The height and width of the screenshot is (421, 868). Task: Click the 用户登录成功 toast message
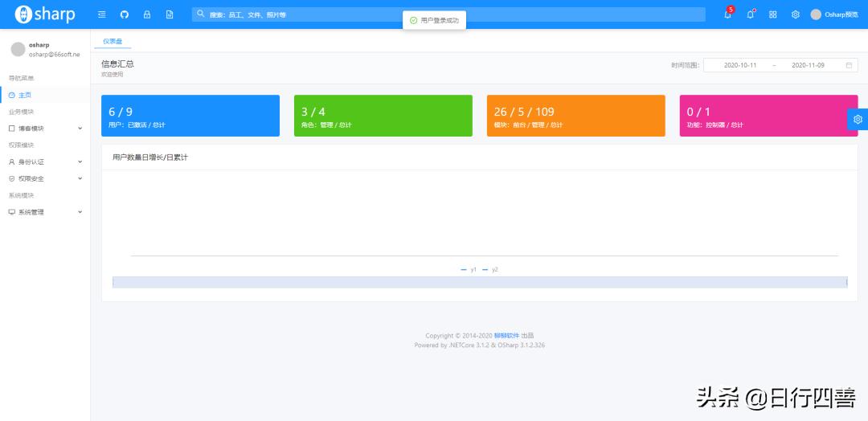[x=435, y=20]
